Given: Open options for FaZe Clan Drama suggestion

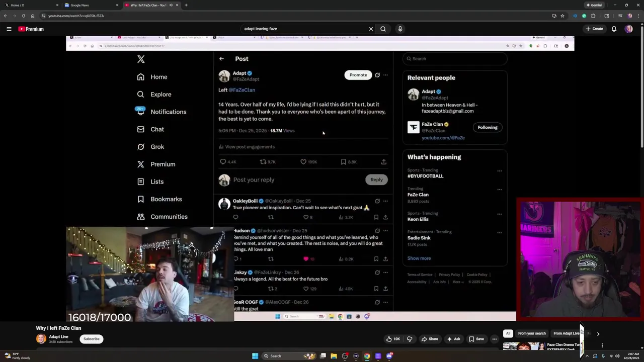Looking at the screenshot, I should tap(602, 346).
